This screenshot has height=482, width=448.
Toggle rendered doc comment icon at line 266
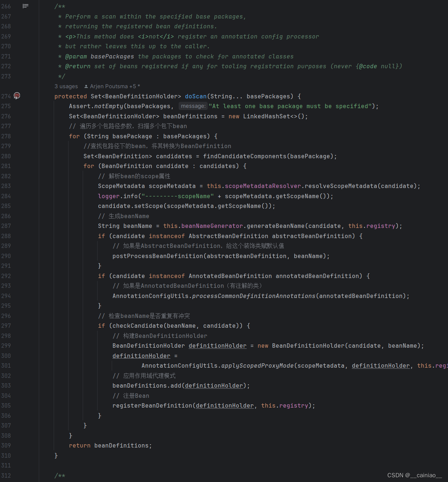pyautogui.click(x=25, y=6)
